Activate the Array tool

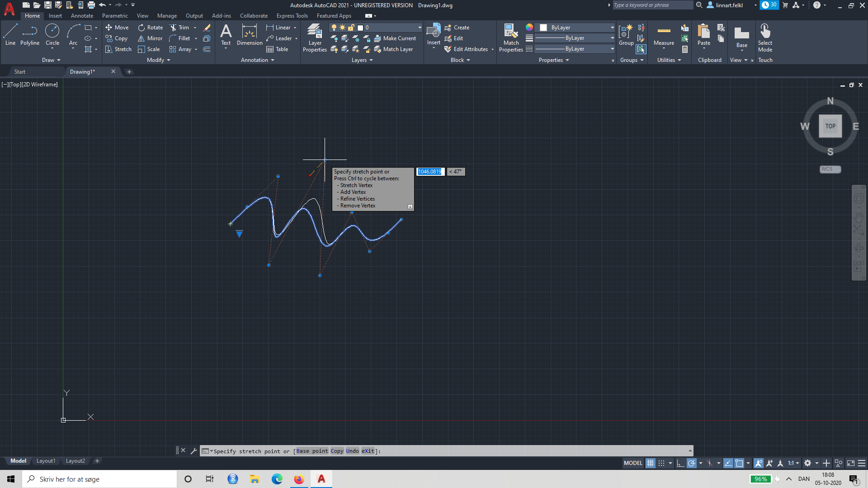coord(180,49)
